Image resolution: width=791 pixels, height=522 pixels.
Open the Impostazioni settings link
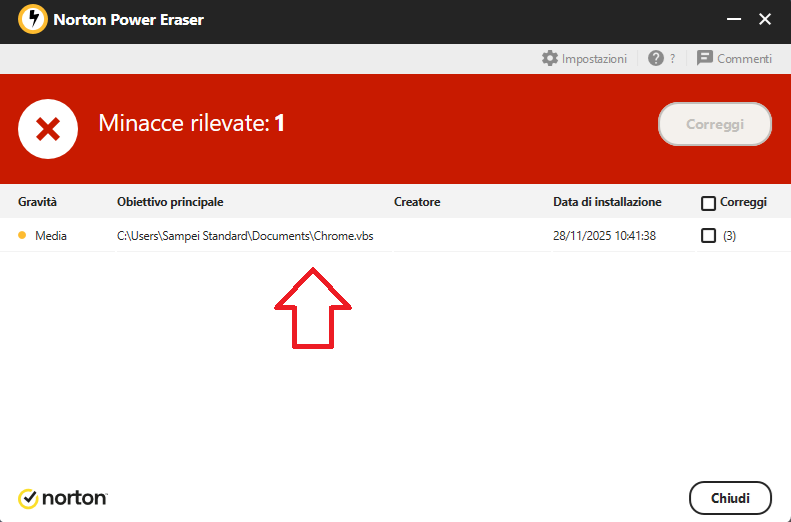(x=584, y=59)
